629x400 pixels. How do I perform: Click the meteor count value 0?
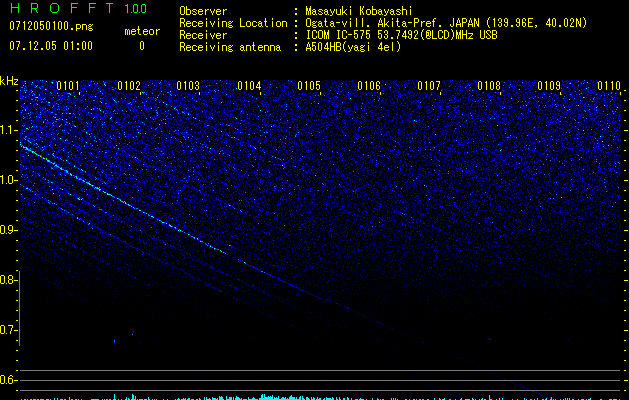[x=142, y=46]
